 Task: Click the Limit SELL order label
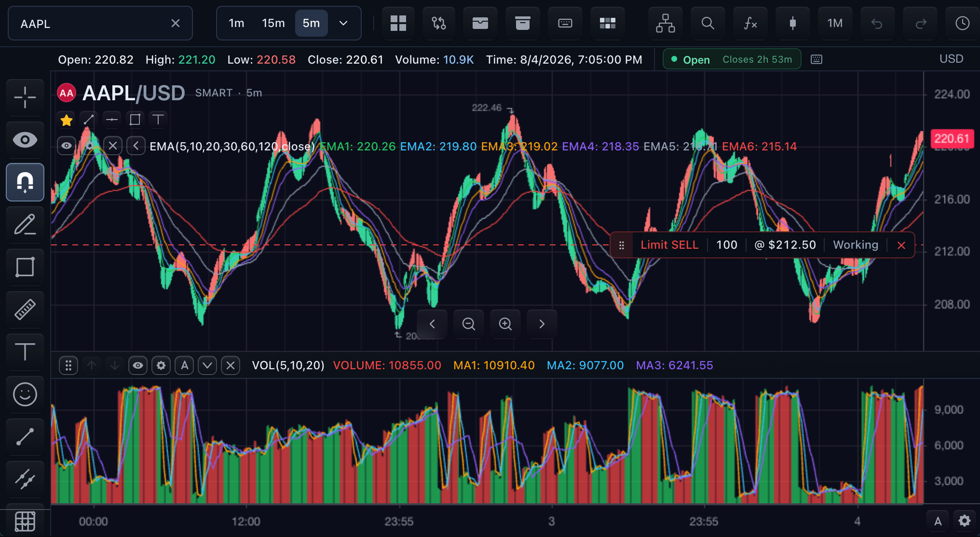coord(669,245)
